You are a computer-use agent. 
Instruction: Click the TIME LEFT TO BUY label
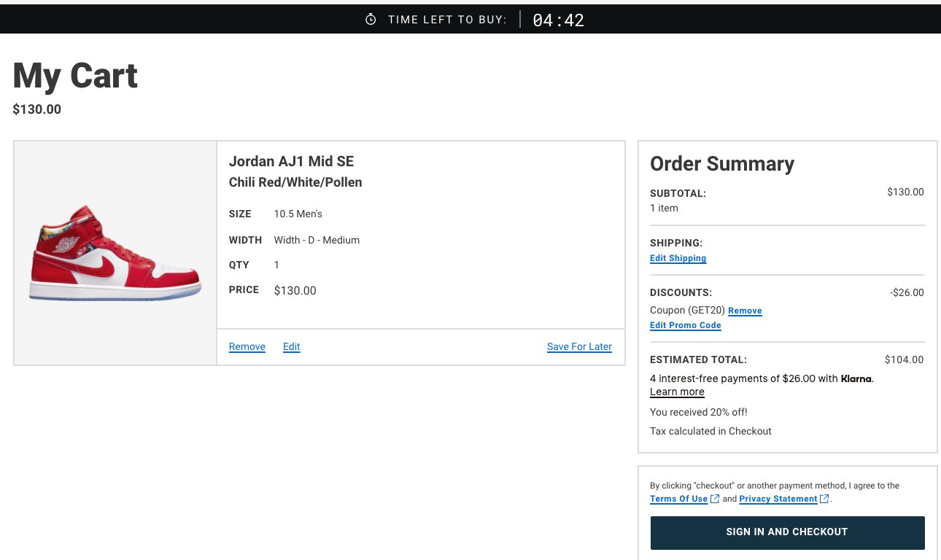pos(447,20)
